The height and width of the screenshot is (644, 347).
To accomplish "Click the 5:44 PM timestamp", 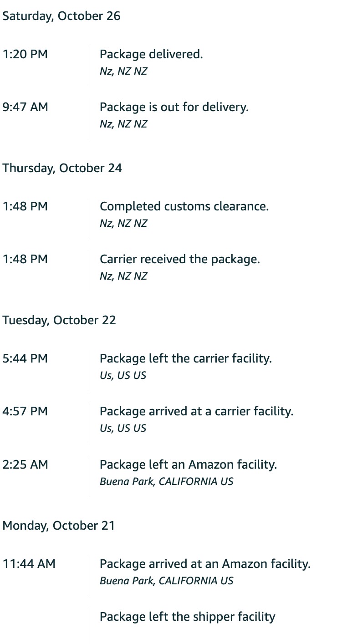I will [x=25, y=358].
